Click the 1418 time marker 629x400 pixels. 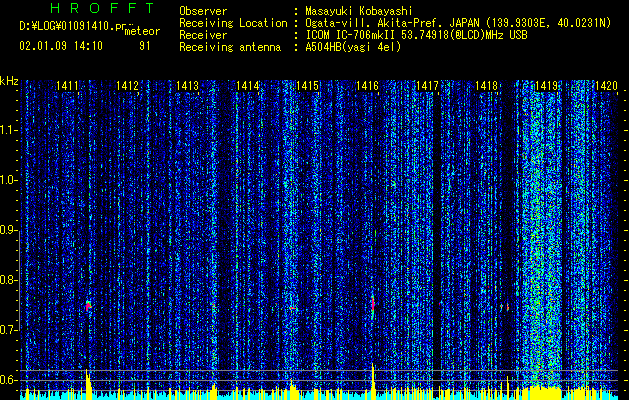tap(487, 85)
